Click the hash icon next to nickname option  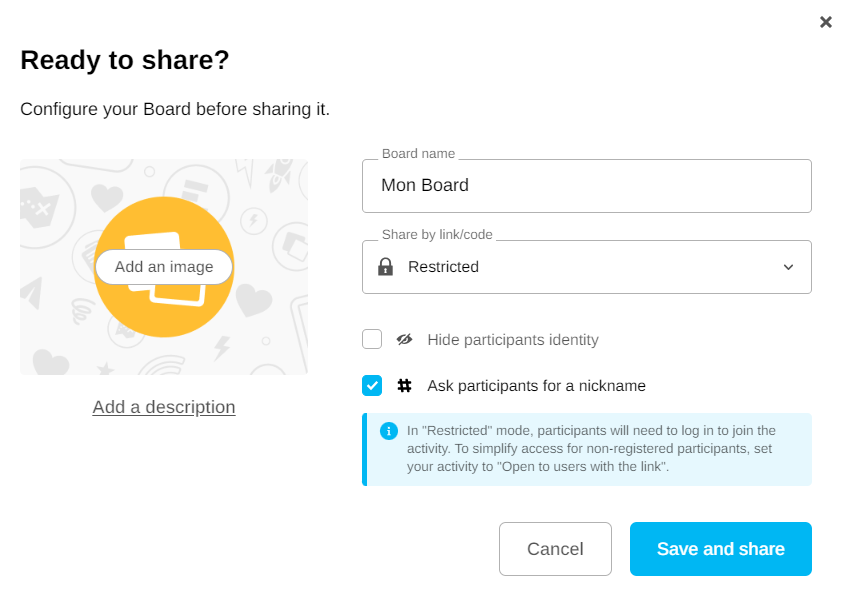(404, 386)
